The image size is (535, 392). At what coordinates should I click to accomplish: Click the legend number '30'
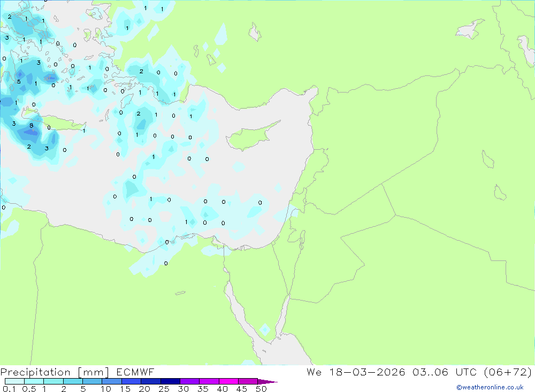pyautogui.click(x=184, y=389)
